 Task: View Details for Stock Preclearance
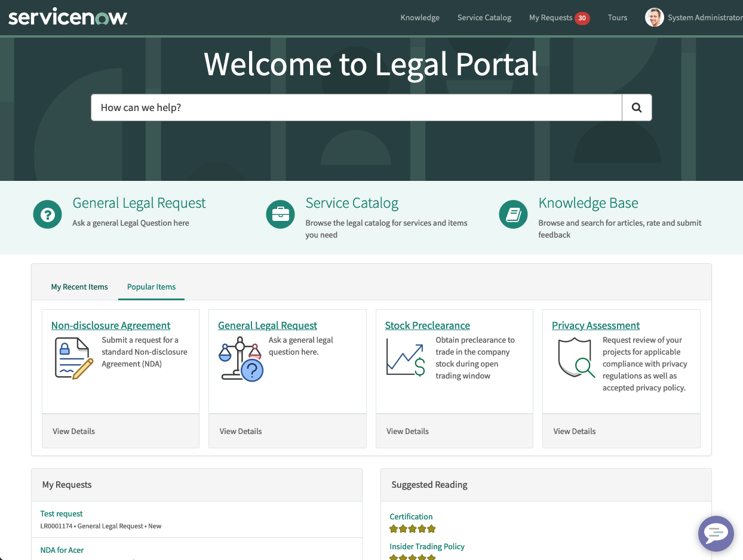(x=408, y=431)
